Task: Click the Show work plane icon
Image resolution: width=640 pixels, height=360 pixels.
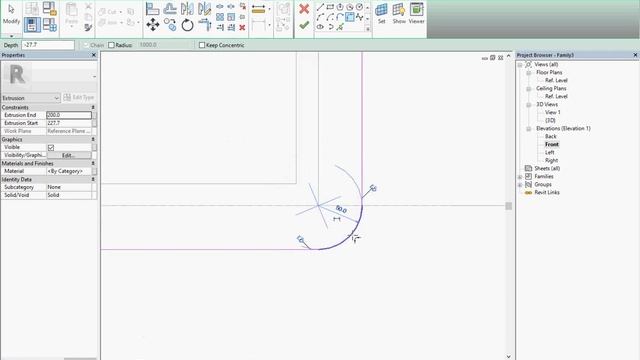Action: [399, 13]
